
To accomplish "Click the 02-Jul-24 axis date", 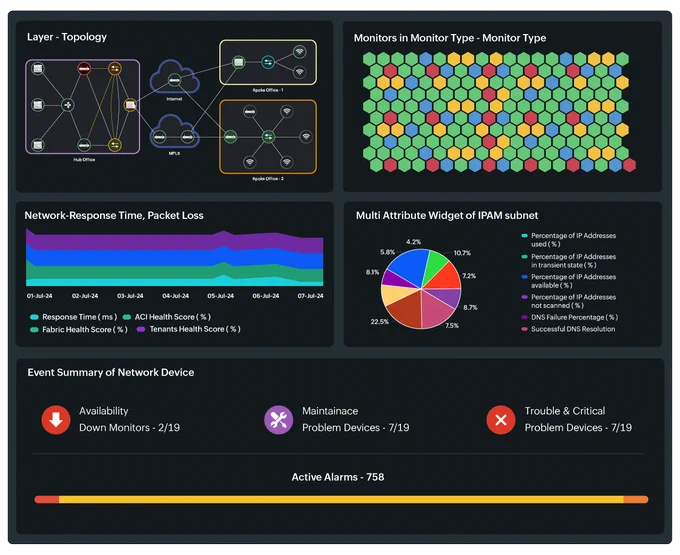I will coord(85,296).
